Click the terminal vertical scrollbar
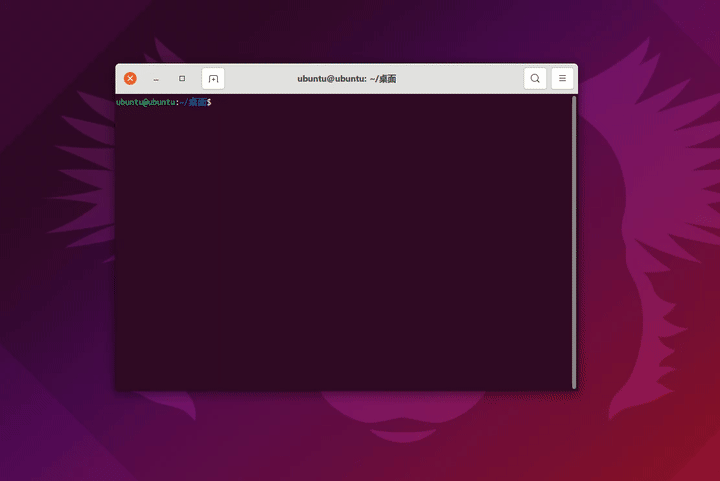 click(x=574, y=242)
